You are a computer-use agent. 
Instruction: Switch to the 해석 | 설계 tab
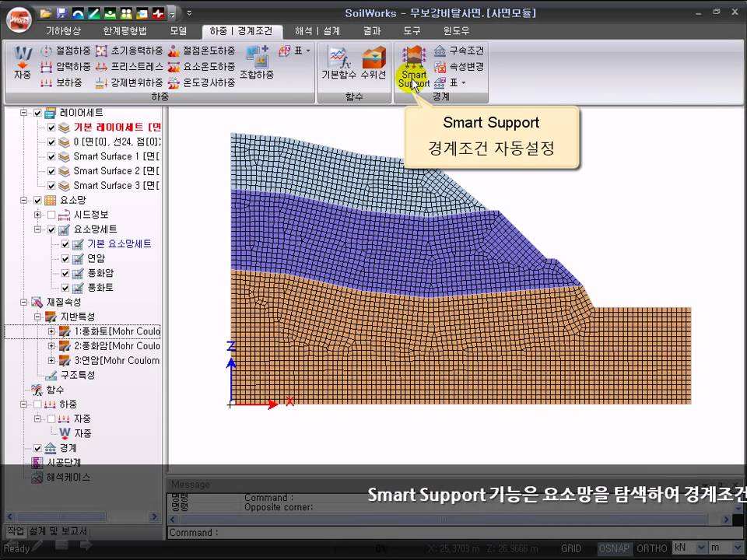point(317,31)
